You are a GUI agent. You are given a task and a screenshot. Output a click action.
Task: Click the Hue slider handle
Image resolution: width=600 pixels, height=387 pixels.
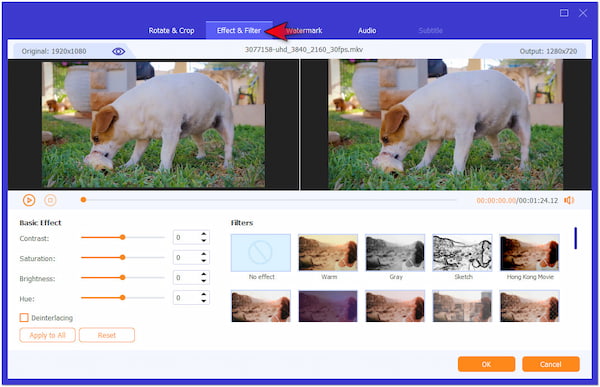(122, 297)
